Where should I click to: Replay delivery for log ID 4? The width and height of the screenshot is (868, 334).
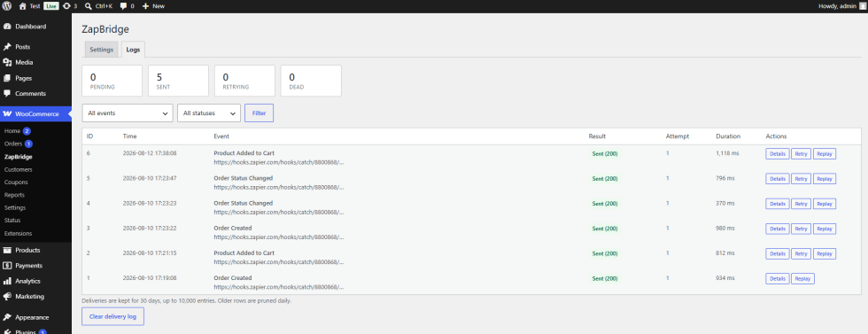tap(825, 204)
